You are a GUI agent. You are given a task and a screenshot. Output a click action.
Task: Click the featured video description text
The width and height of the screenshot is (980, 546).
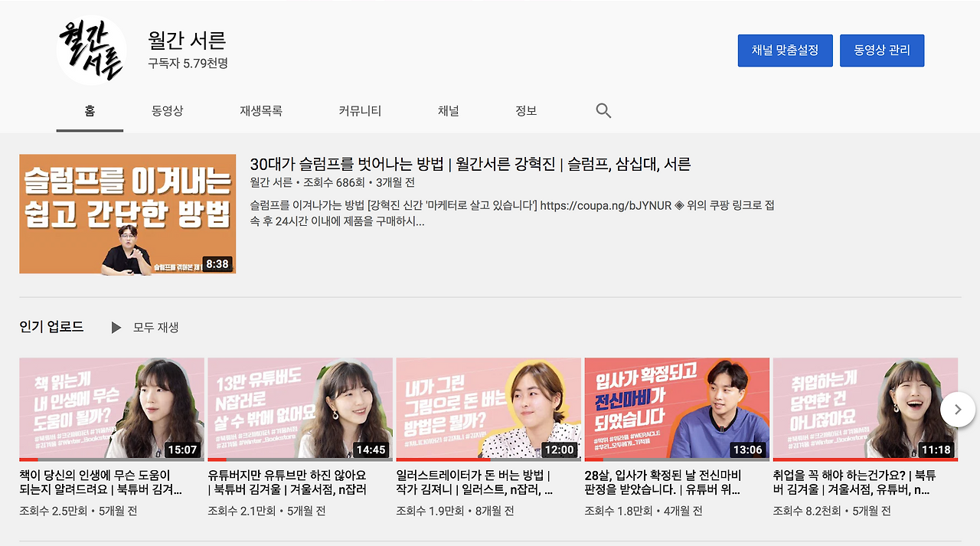512,214
